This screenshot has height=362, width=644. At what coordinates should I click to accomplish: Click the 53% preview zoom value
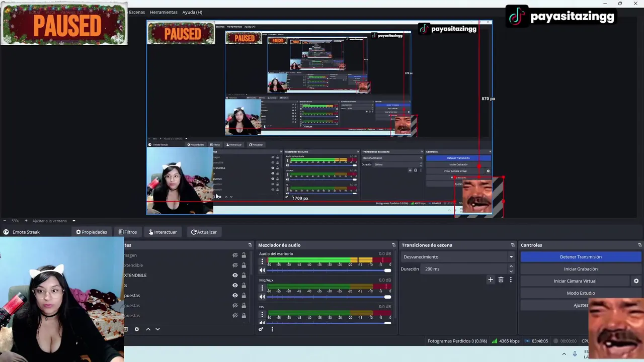(15, 221)
